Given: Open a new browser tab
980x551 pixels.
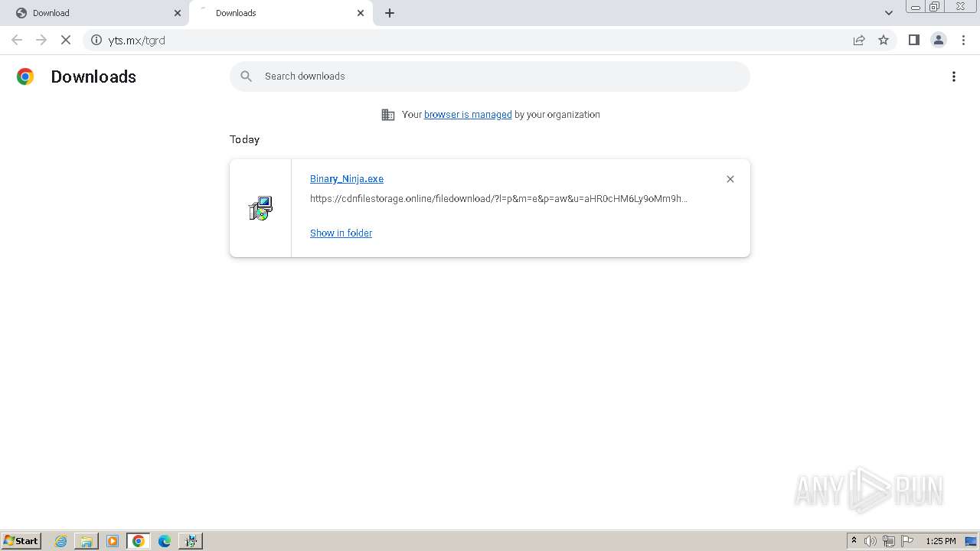Looking at the screenshot, I should (390, 13).
